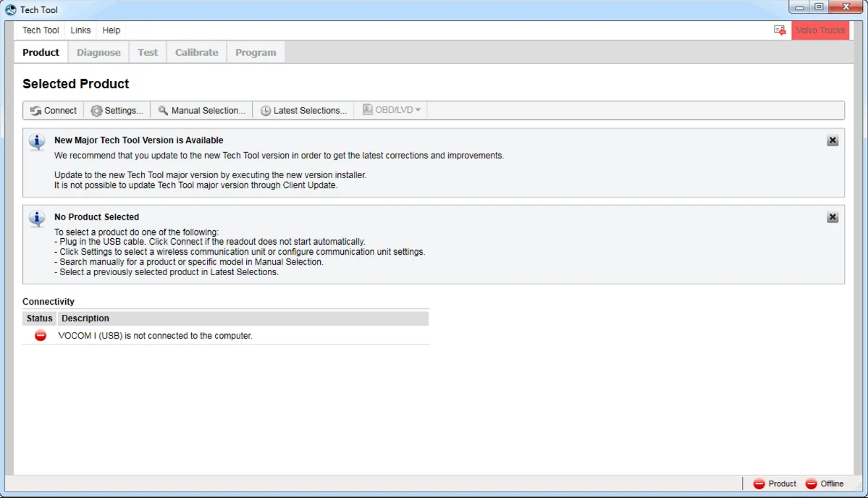Click the Offline status indicator in status bar
The image size is (868, 498).
[x=825, y=484]
